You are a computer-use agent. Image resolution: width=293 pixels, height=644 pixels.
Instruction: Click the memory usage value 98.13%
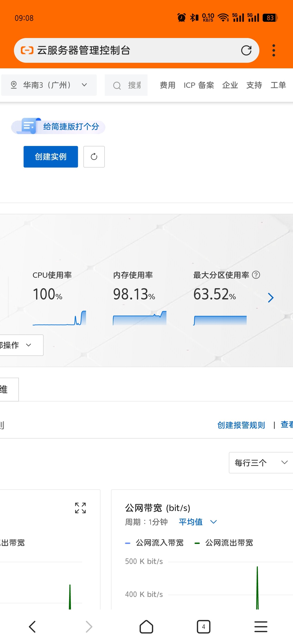134,294
